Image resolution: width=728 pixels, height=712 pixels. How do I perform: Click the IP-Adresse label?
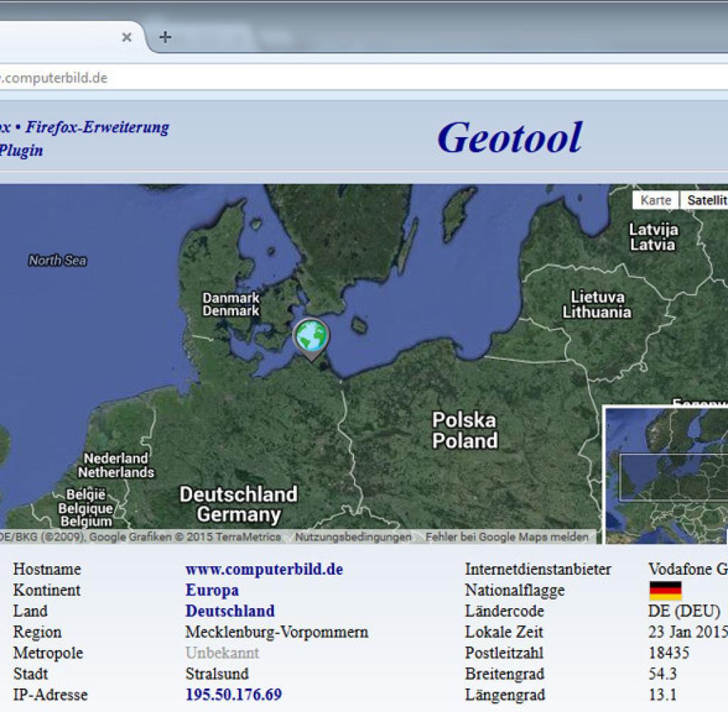pyautogui.click(x=50, y=695)
